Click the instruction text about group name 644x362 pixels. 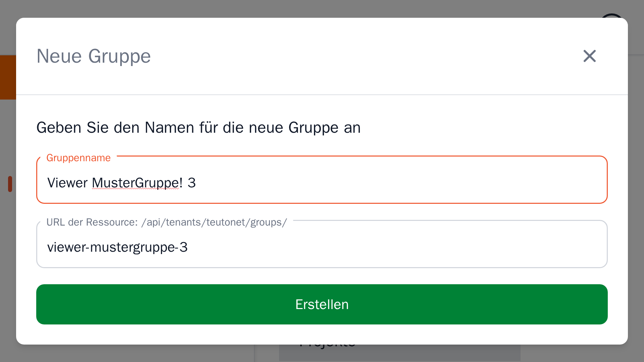click(198, 128)
